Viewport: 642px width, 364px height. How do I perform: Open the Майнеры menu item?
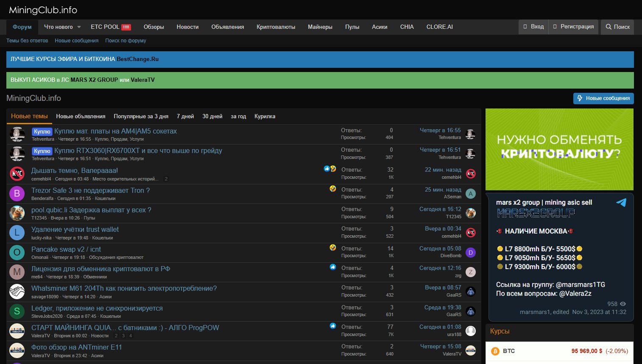tap(320, 27)
